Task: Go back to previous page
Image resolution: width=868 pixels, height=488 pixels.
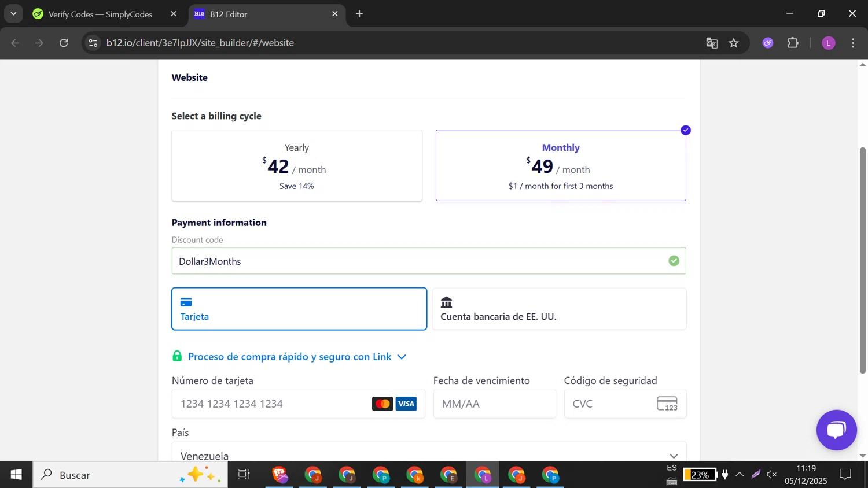Action: pyautogui.click(x=16, y=43)
